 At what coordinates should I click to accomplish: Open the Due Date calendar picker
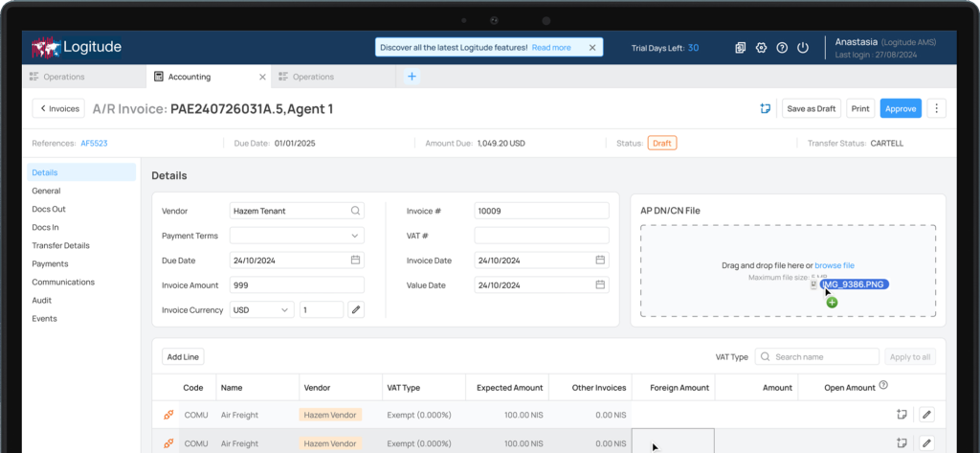tap(355, 260)
